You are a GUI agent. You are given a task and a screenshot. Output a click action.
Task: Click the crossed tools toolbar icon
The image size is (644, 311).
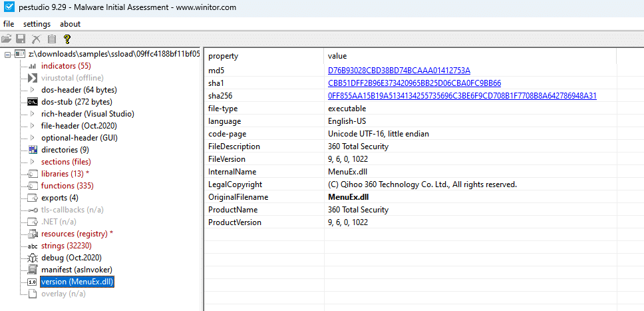(37, 39)
